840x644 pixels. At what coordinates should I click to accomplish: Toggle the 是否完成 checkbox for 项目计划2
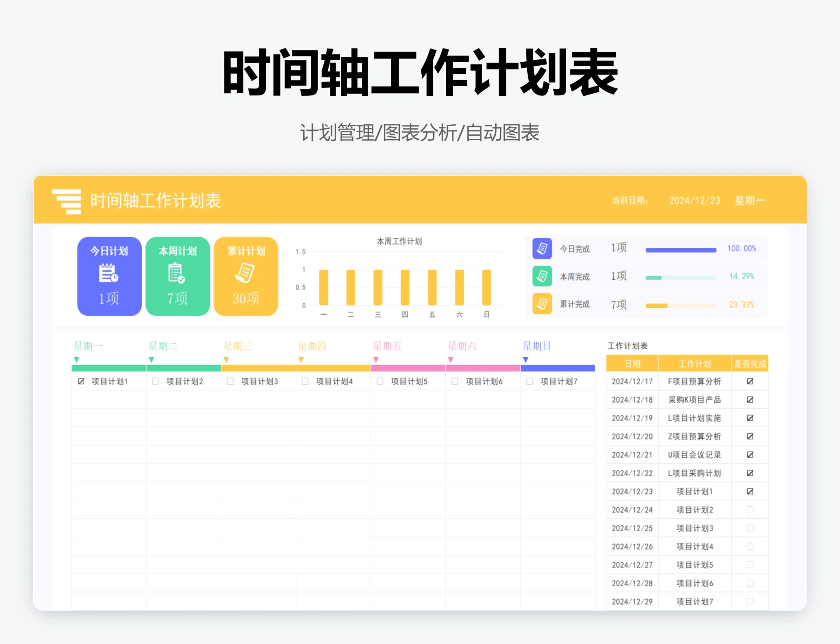coord(750,510)
